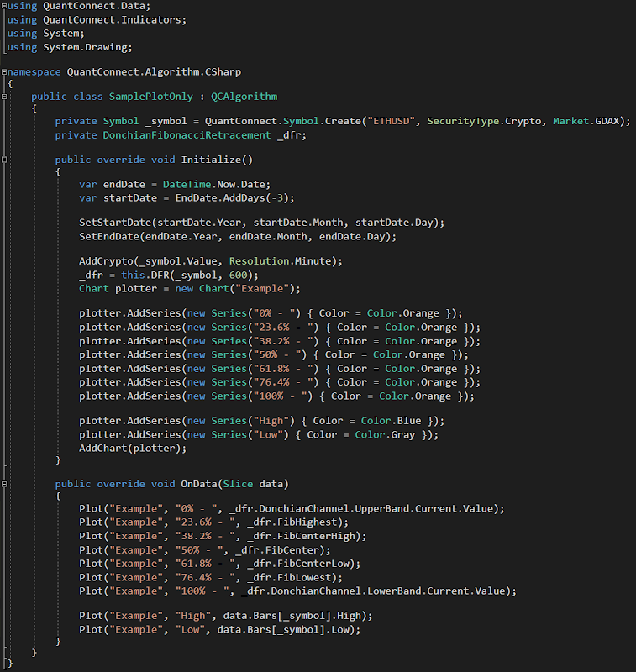Click DonchianChannel.UpperBand.Current.Value expression
The height and width of the screenshot is (672, 636).
(376, 509)
